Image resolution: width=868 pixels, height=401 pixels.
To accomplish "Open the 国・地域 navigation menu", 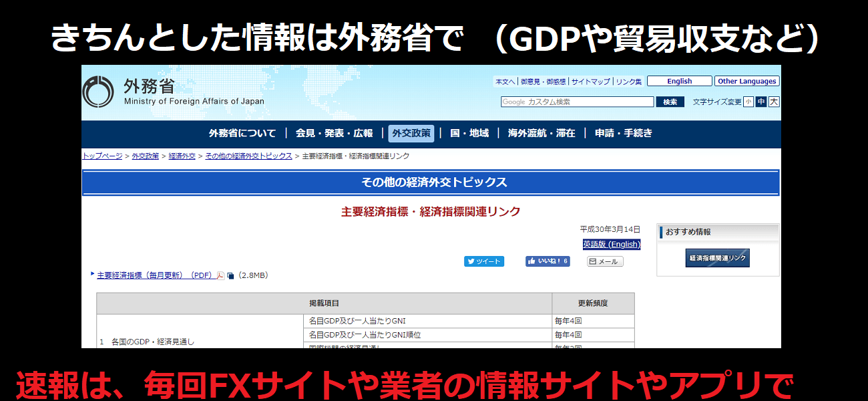I will click(469, 133).
